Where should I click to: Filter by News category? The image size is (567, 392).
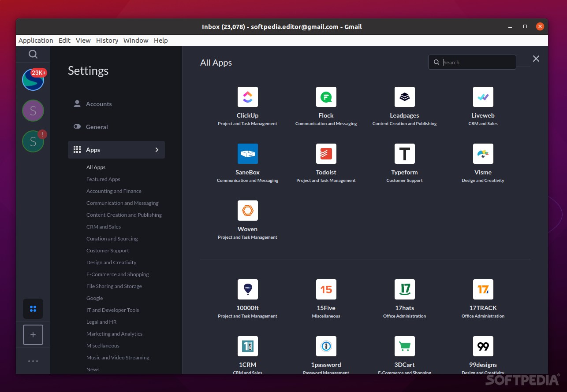click(93, 370)
